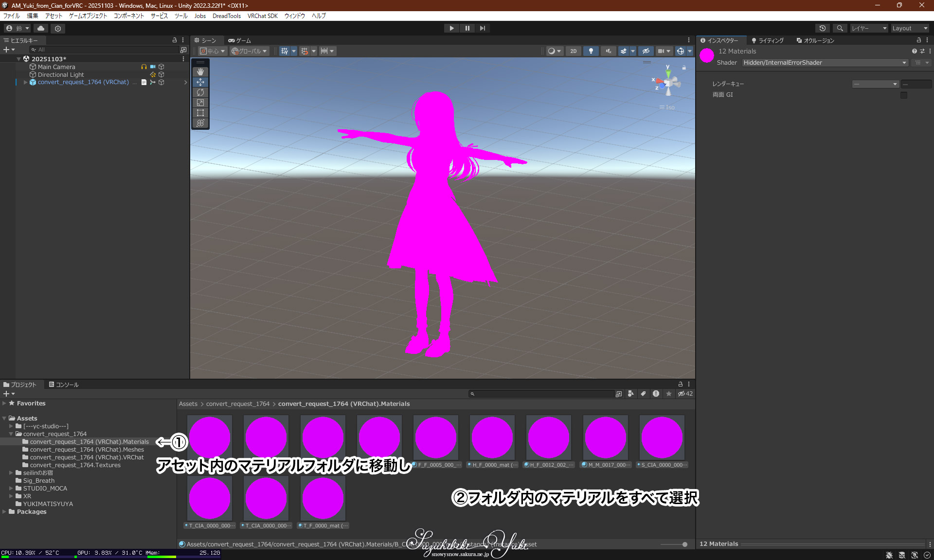Click the Play button
The image size is (934, 560).
[451, 28]
